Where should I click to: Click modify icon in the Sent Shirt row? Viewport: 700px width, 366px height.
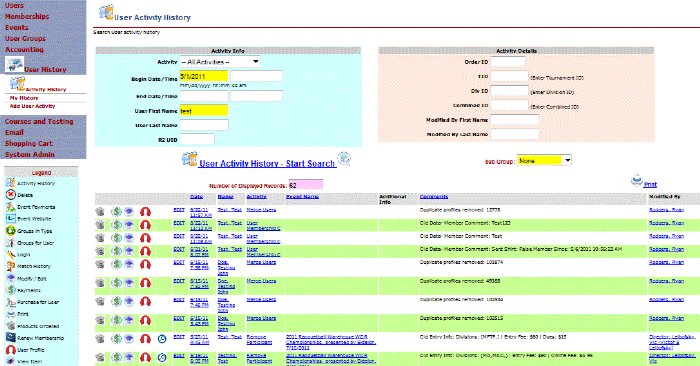click(x=129, y=251)
